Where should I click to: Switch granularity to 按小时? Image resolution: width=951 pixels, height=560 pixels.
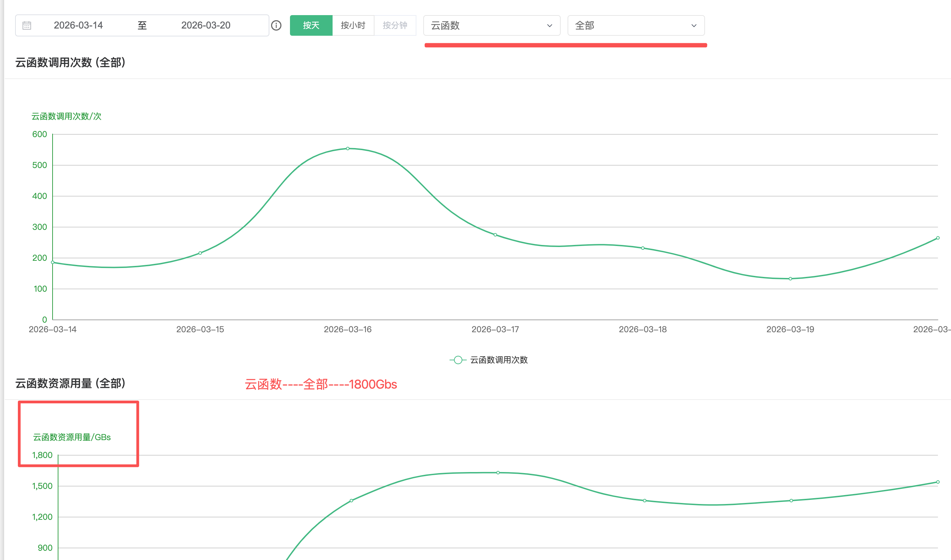click(353, 25)
